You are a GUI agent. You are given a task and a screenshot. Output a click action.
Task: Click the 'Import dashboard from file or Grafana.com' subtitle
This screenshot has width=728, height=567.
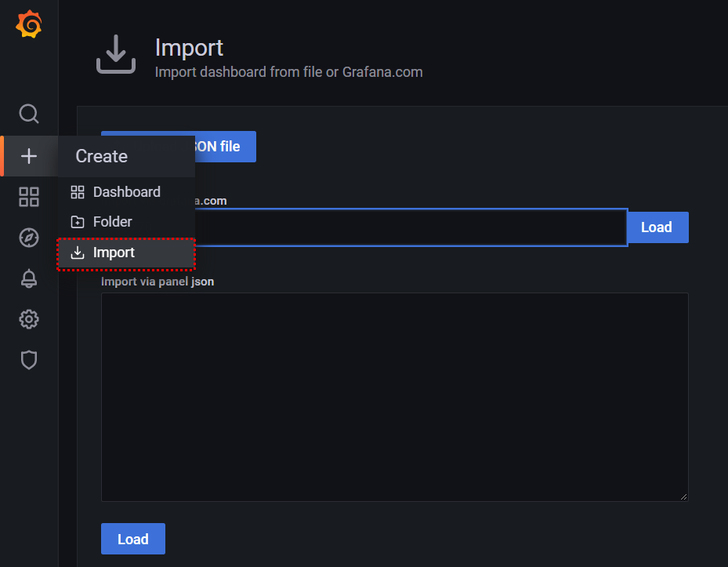coord(289,72)
